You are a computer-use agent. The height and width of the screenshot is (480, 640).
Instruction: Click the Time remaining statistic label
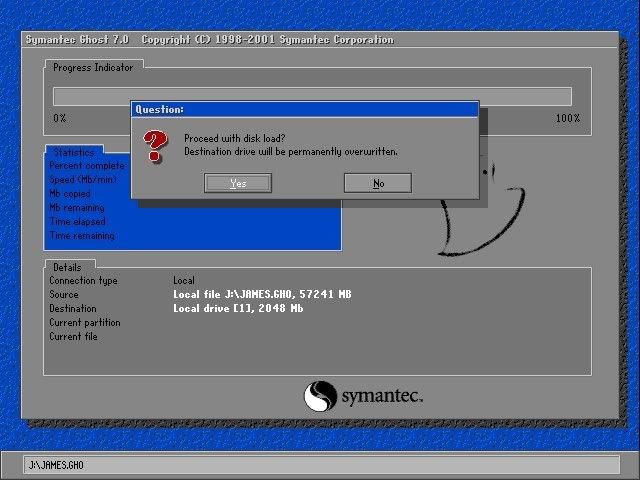[x=82, y=236]
